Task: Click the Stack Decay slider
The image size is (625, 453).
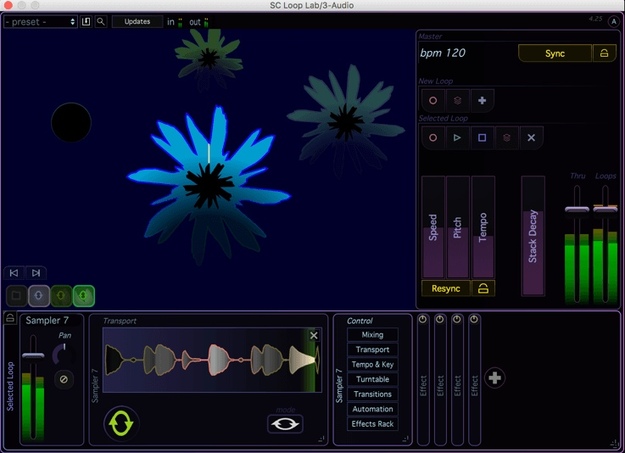Action: [533, 236]
